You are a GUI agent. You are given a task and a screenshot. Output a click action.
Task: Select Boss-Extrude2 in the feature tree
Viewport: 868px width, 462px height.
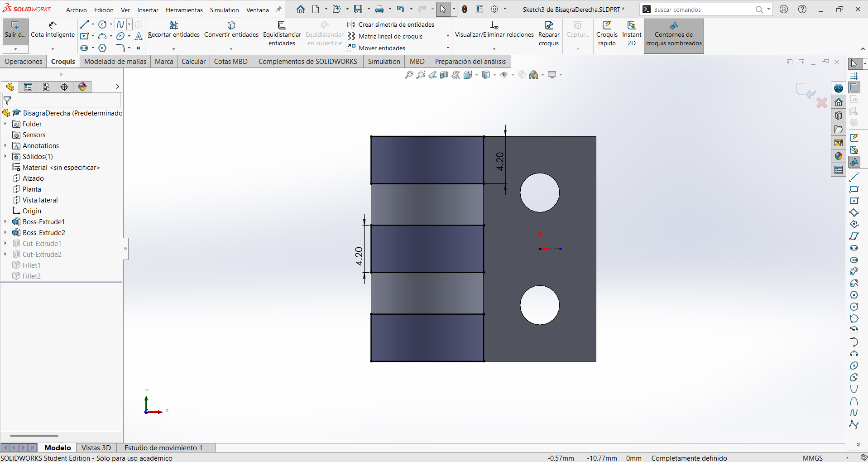(x=44, y=232)
